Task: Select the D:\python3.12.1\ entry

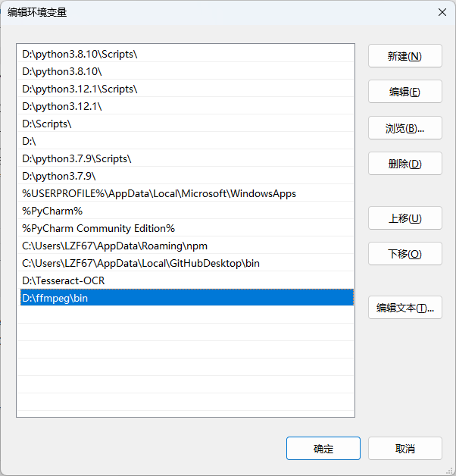Action: 186,106
